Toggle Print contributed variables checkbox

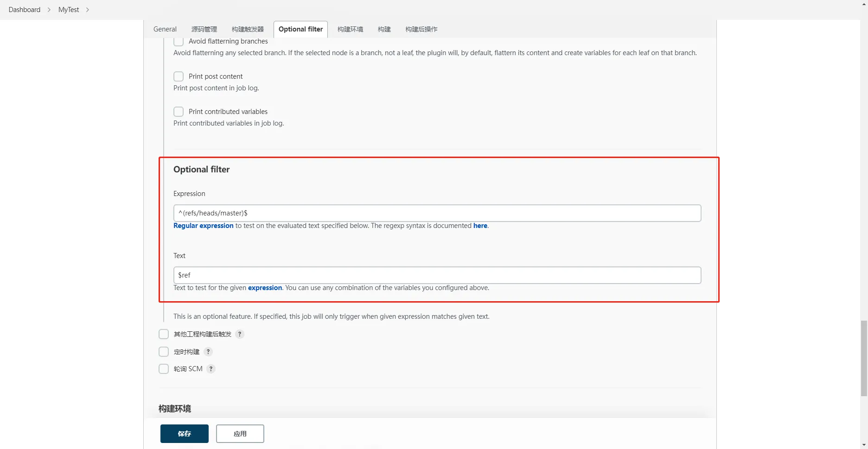coord(179,112)
